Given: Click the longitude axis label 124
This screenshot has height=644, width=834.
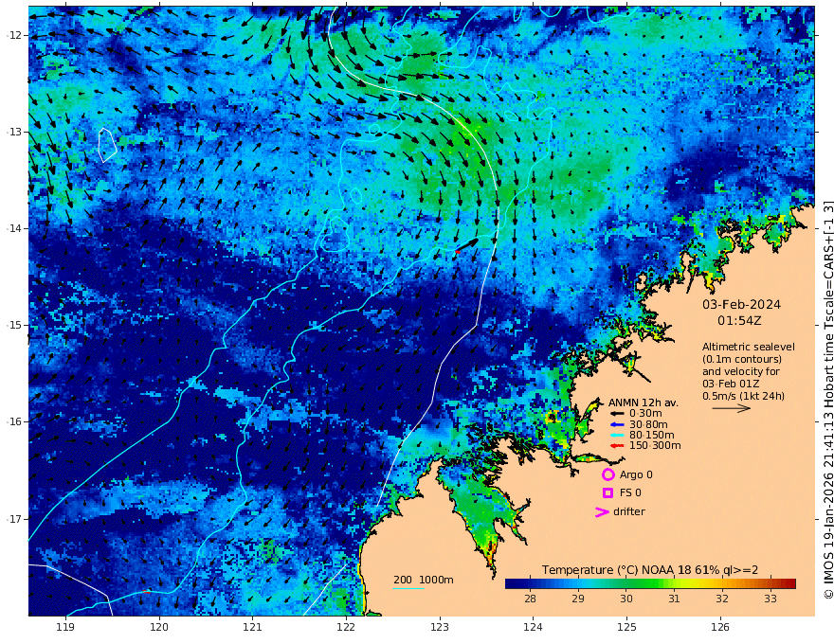Looking at the screenshot, I should [533, 628].
